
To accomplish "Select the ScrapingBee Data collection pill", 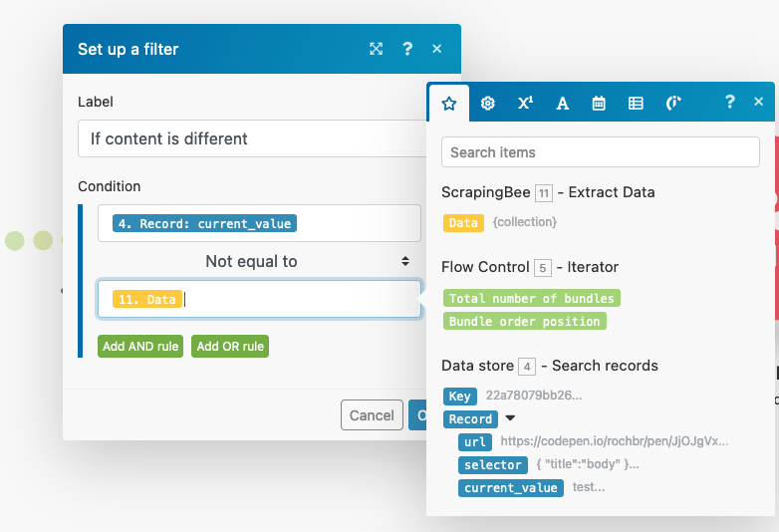I will click(463, 223).
